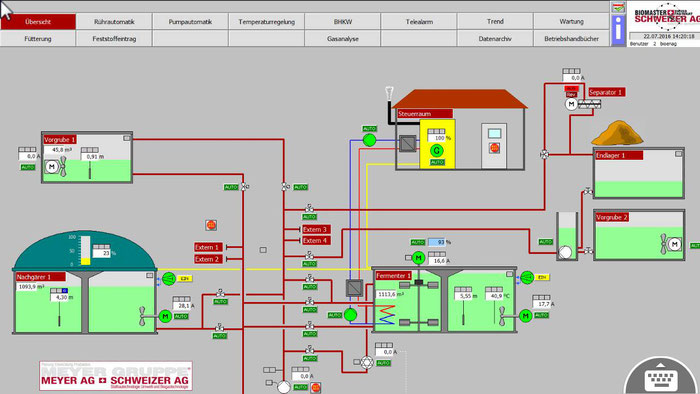Toggle AUTO for the Fermenter 1 side agitator
700x394 pixels.
tap(542, 315)
